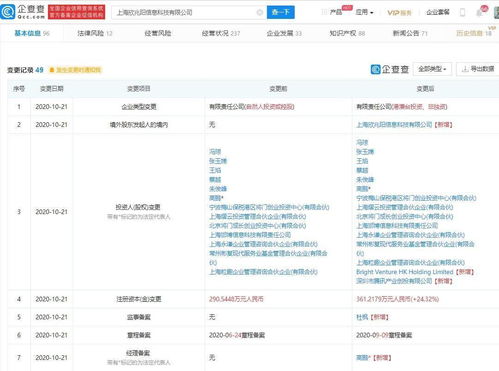Open 常州 现代服务业基金 link in 变更后 column
This screenshot has height=371, width=499.
click(x=415, y=249)
